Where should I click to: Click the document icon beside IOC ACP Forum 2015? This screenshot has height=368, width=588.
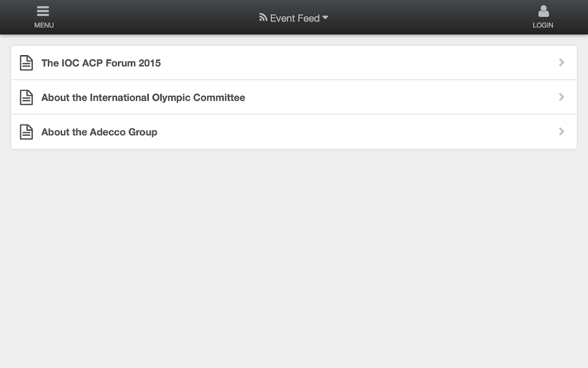27,63
